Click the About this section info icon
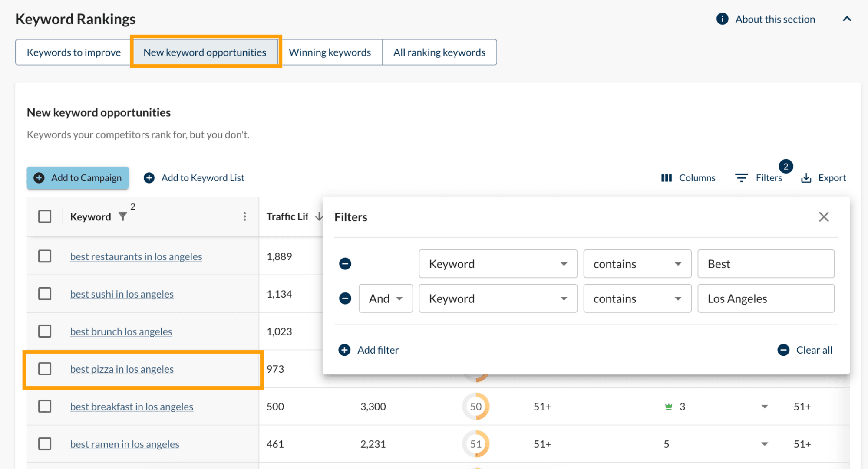Image resolution: width=868 pixels, height=469 pixels. coord(722,19)
